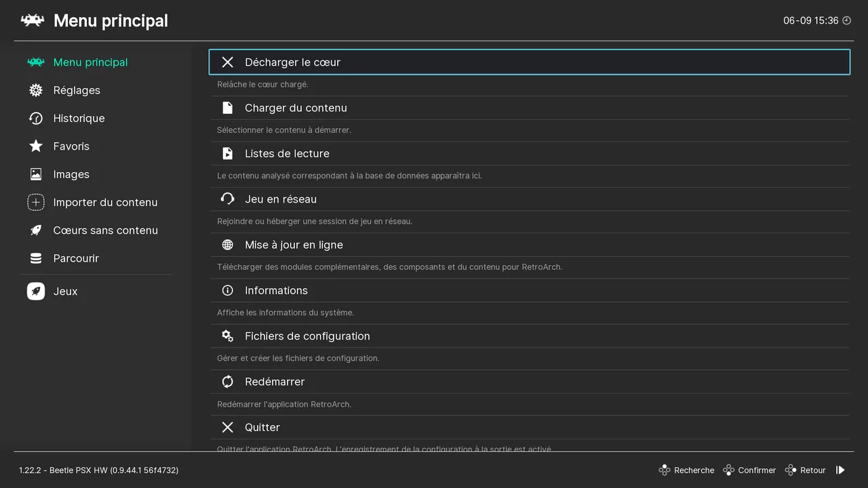Open Fichiers de configuration entry

pos(529,336)
